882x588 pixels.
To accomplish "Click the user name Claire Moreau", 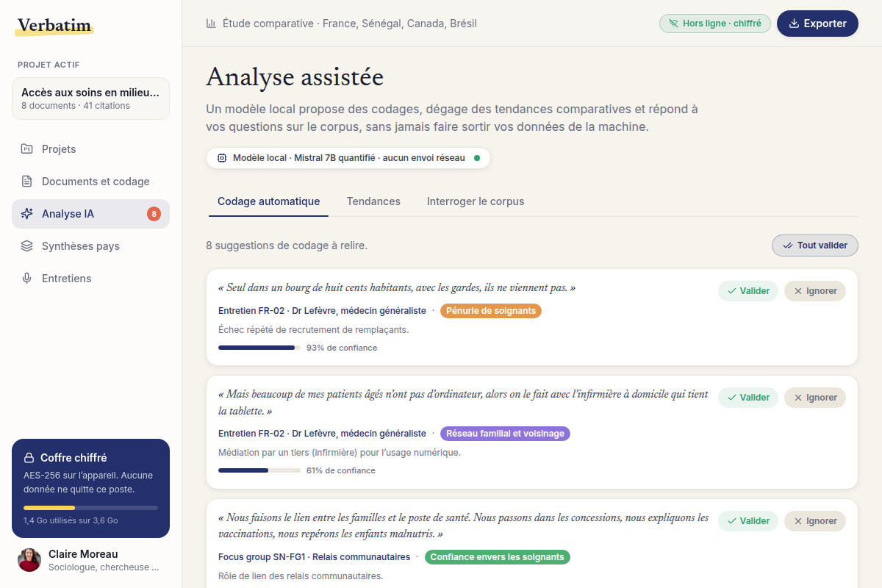I will (83, 554).
